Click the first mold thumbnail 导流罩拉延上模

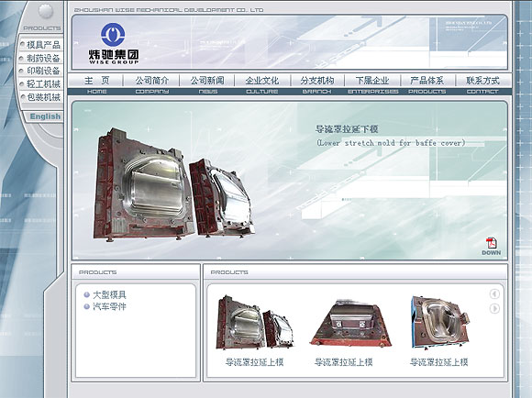(254, 322)
